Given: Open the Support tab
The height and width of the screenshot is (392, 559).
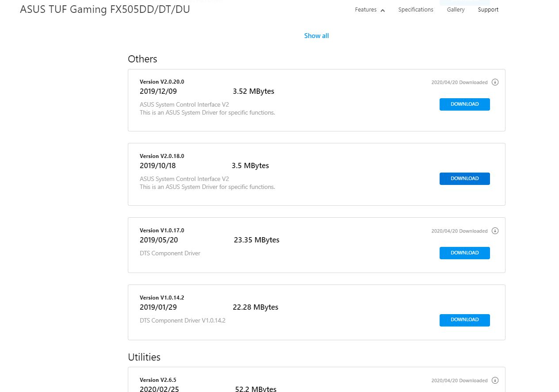Looking at the screenshot, I should (488, 10).
